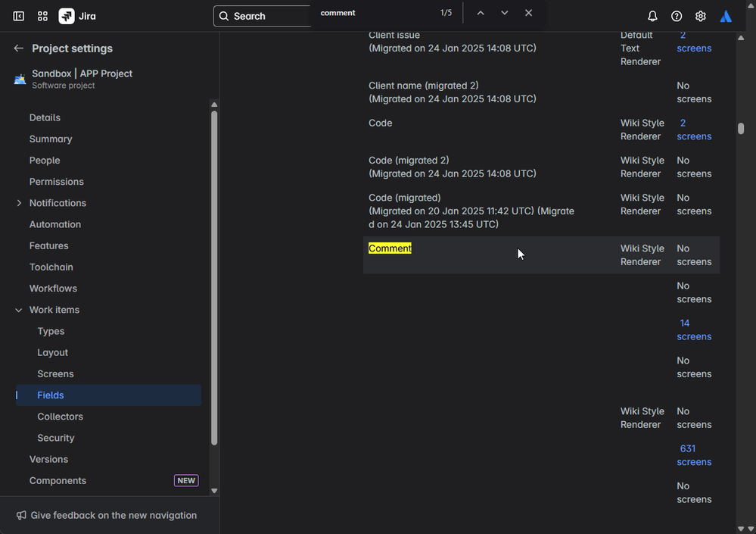Open 2 screens link for Code field
The height and width of the screenshot is (534, 756).
(694, 130)
